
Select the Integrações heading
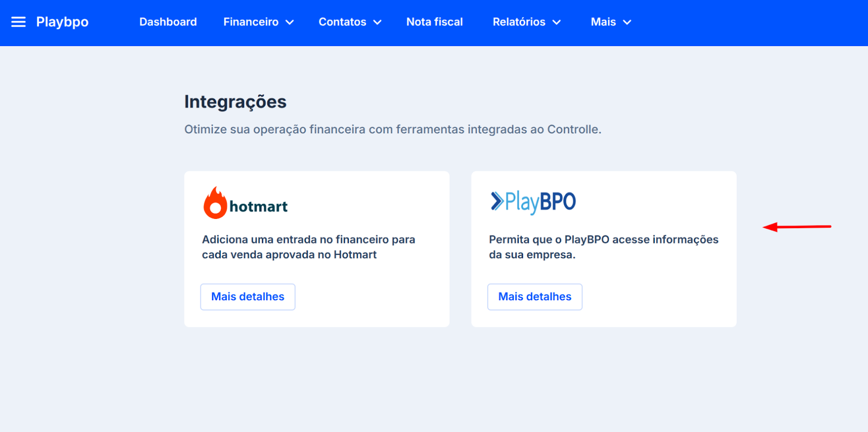point(235,102)
